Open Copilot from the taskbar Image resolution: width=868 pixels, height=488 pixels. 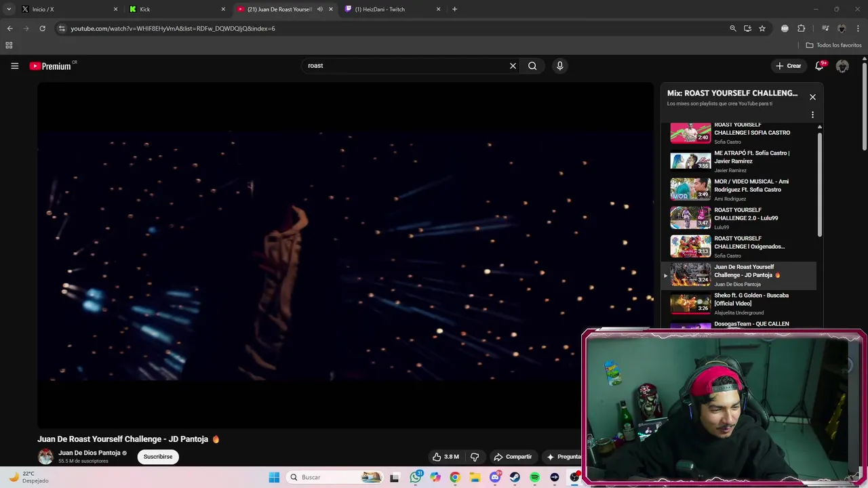(x=435, y=477)
